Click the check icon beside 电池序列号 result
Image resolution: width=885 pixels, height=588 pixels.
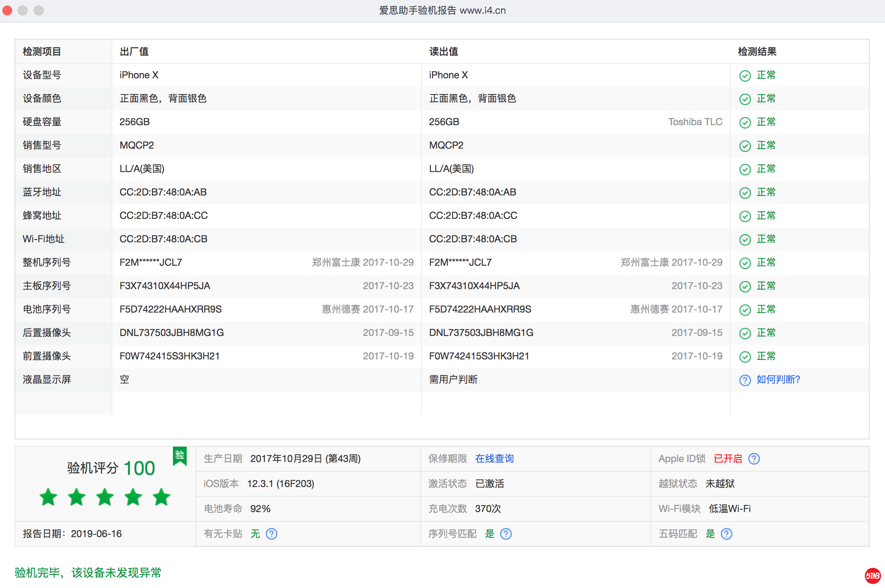point(745,309)
